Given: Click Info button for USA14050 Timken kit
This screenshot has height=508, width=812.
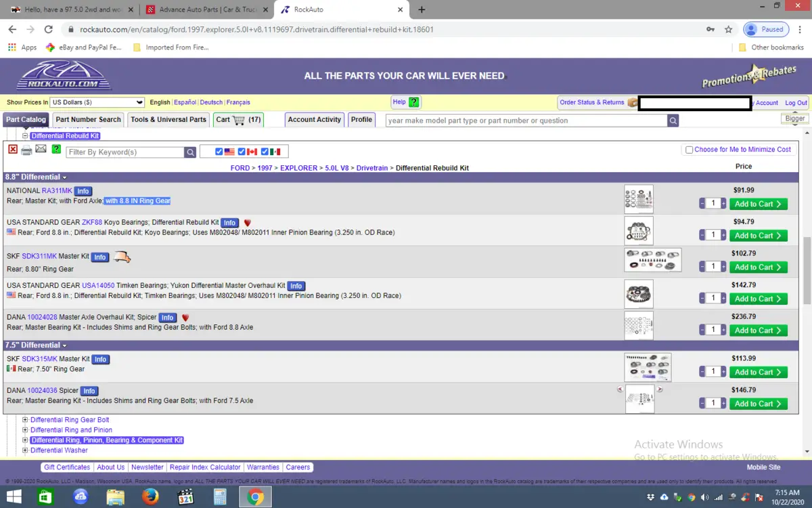Looking at the screenshot, I should coord(296,286).
